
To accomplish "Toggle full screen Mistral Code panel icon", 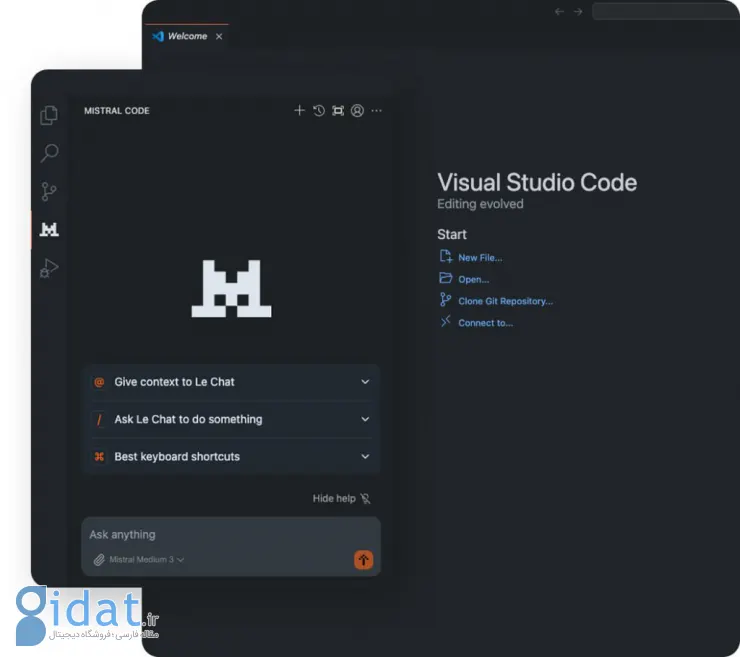I will (338, 110).
